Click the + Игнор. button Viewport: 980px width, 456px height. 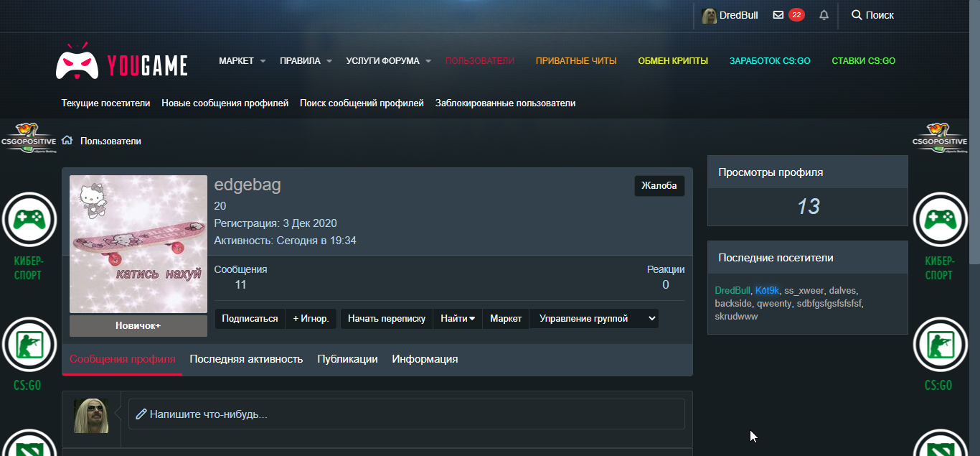(x=311, y=318)
